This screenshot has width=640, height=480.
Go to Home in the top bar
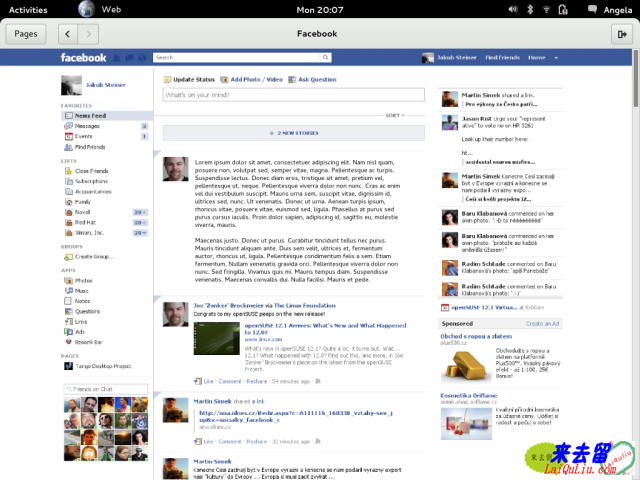(536, 58)
